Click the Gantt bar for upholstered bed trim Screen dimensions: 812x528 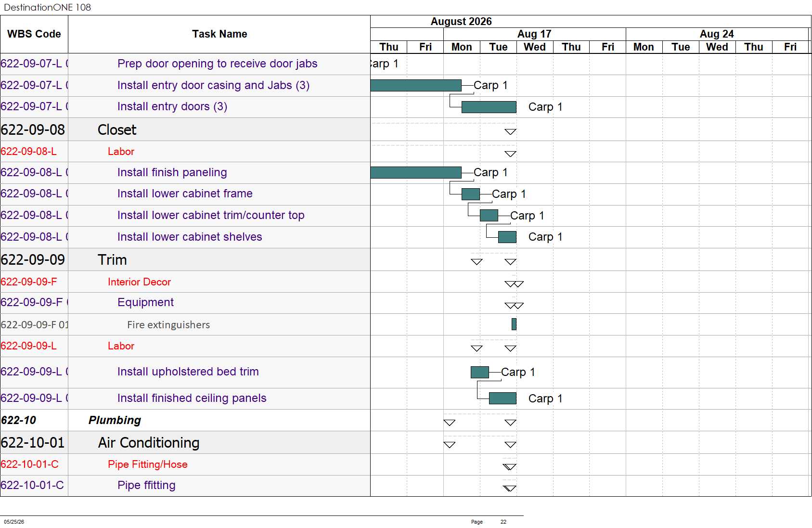[480, 372]
